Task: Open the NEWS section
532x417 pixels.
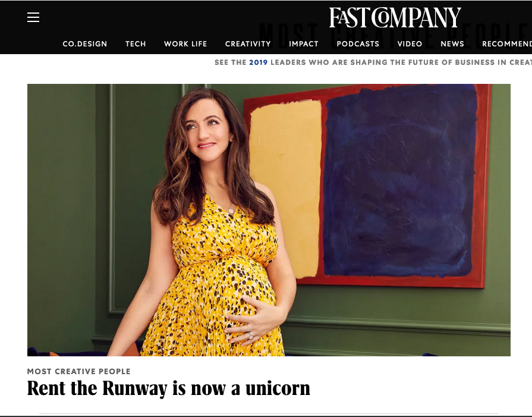Action: (452, 44)
